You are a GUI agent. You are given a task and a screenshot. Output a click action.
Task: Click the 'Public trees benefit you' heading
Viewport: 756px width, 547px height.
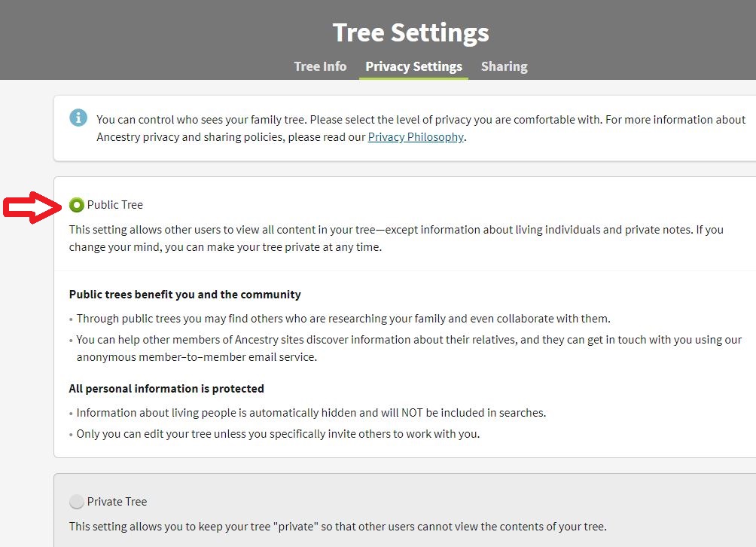tap(184, 295)
